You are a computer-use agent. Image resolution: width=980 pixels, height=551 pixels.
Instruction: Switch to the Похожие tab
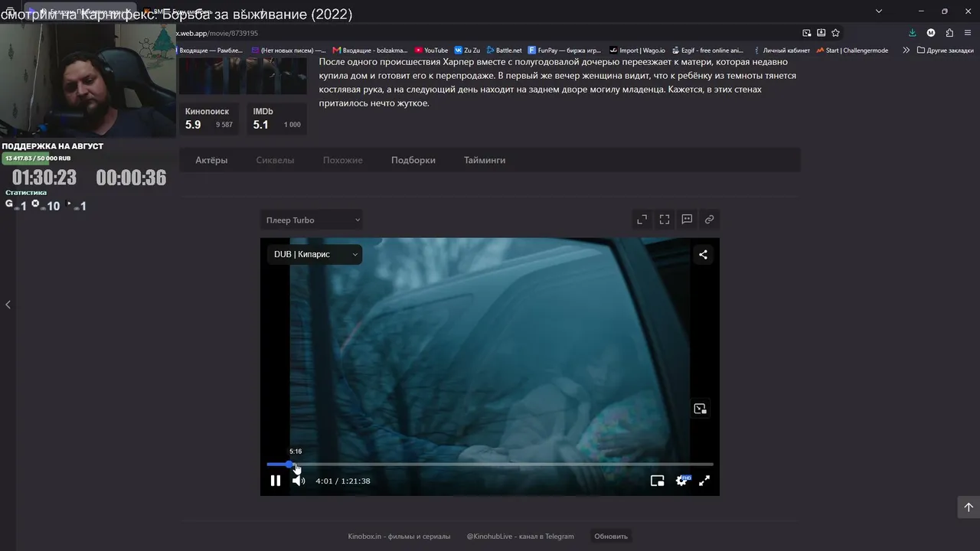tap(343, 160)
